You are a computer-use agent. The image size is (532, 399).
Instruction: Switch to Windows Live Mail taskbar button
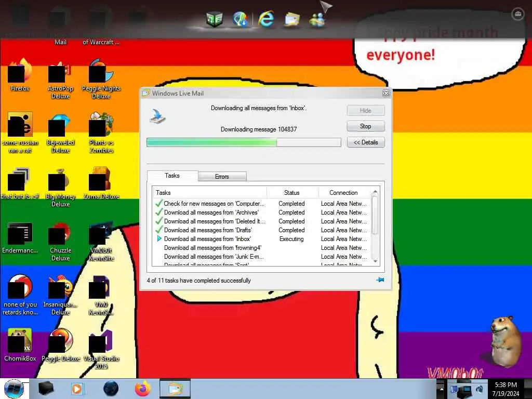[175, 389]
